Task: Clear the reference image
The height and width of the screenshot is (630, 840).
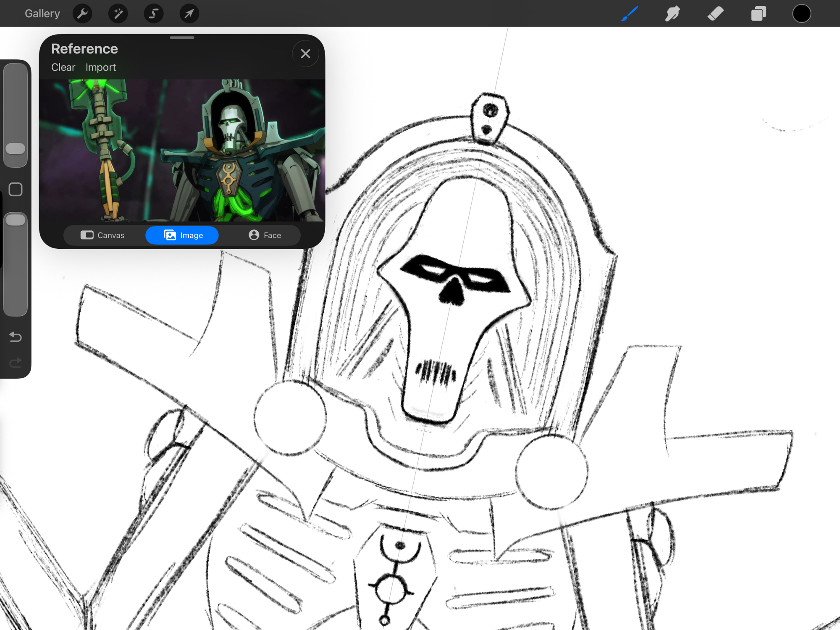Action: point(63,67)
